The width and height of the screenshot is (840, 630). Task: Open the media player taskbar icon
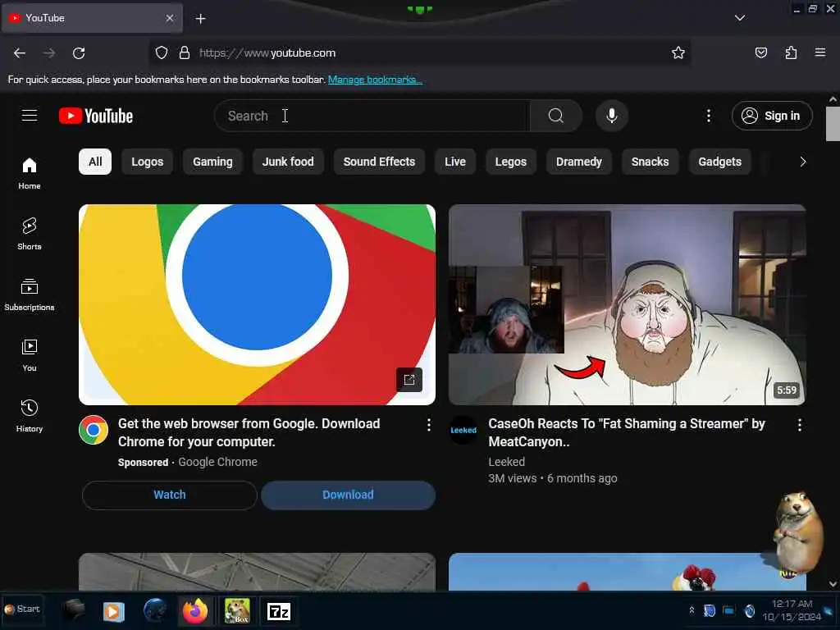tap(113, 610)
